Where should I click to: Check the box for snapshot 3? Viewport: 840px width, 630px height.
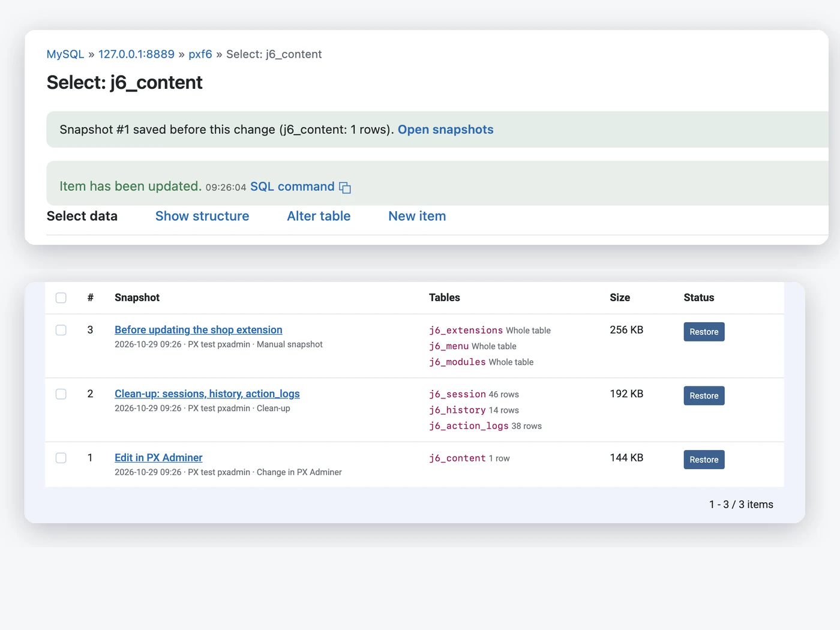(61, 330)
